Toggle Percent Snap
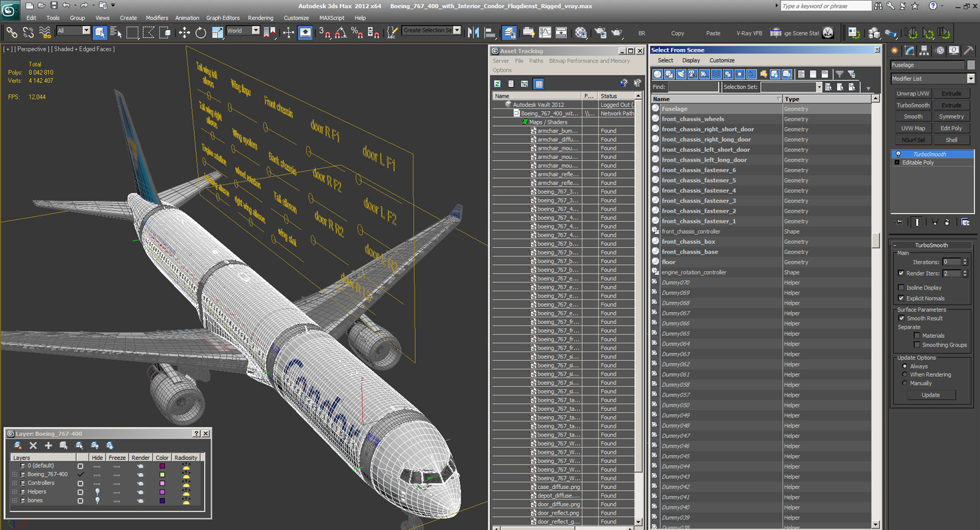The image size is (980, 530). point(357,32)
